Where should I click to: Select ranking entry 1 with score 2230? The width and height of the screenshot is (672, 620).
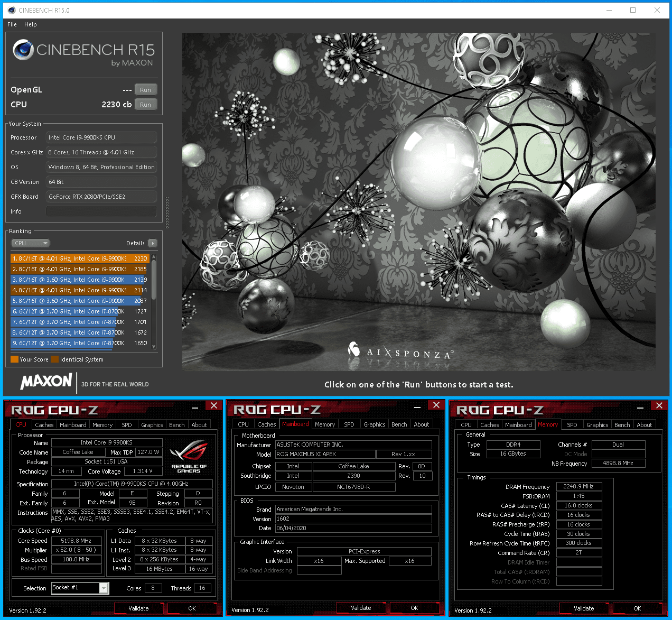79,258
